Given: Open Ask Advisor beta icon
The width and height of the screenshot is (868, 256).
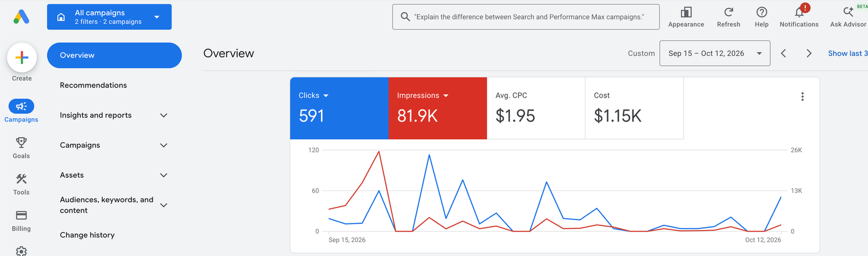Looking at the screenshot, I should click(x=848, y=12).
